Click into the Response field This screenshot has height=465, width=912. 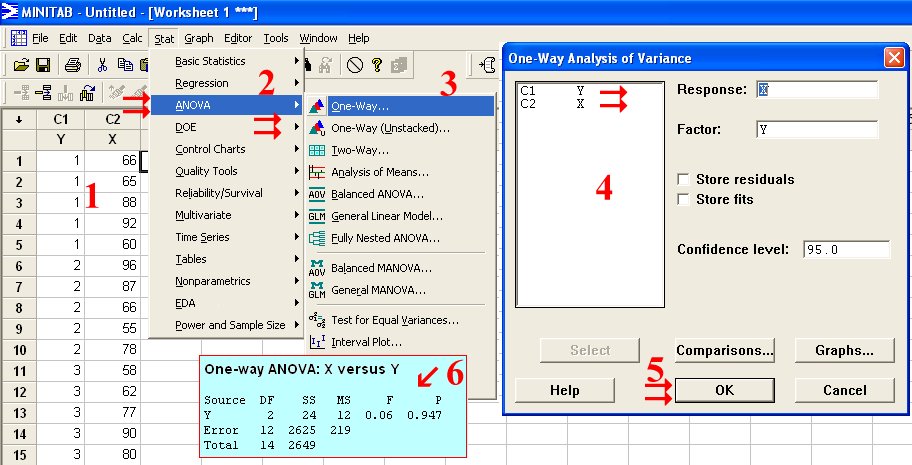point(817,90)
